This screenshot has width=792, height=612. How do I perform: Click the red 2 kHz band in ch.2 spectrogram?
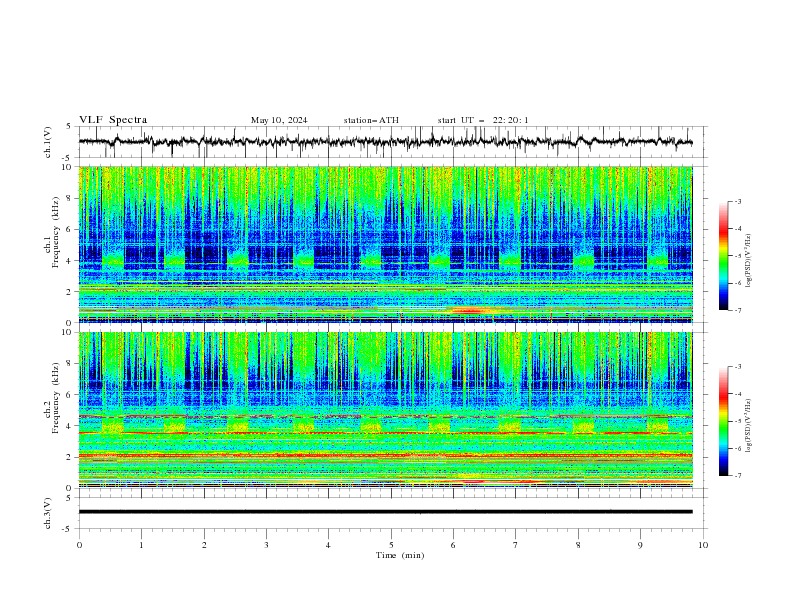click(385, 456)
